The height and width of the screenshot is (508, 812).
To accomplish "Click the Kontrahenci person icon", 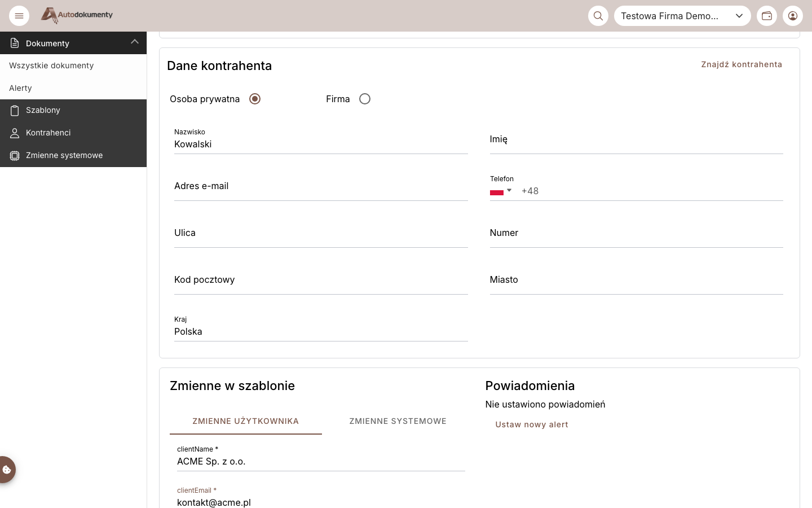I will 15,133.
